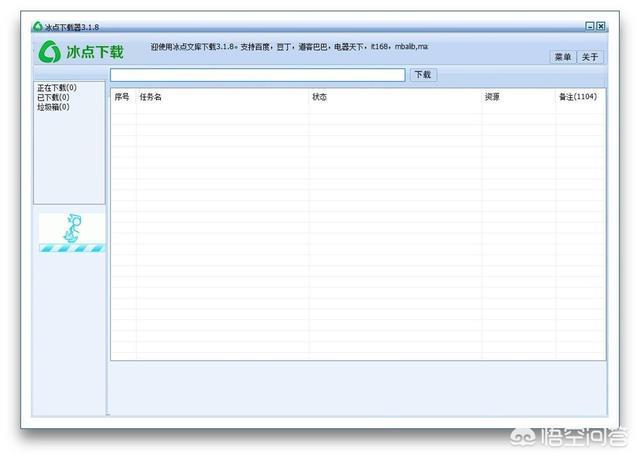Select 正在下载(0) in the sidebar
Screen dimensions: 640x459
57,88
